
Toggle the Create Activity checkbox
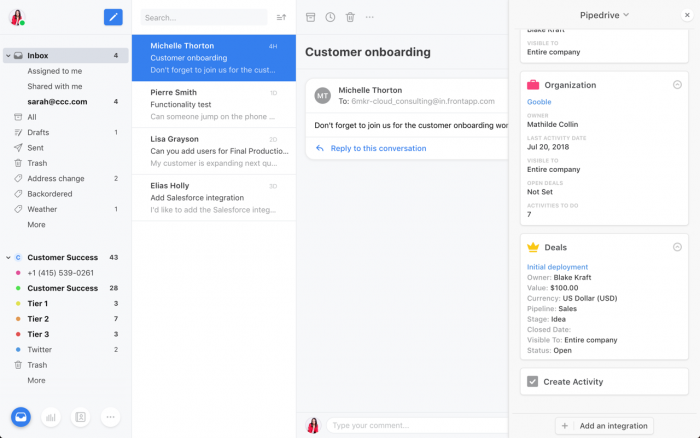pos(532,382)
